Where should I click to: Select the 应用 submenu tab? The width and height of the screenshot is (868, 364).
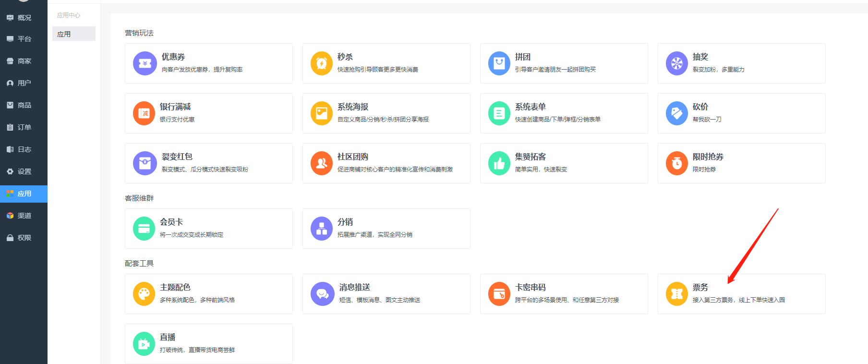(x=73, y=34)
